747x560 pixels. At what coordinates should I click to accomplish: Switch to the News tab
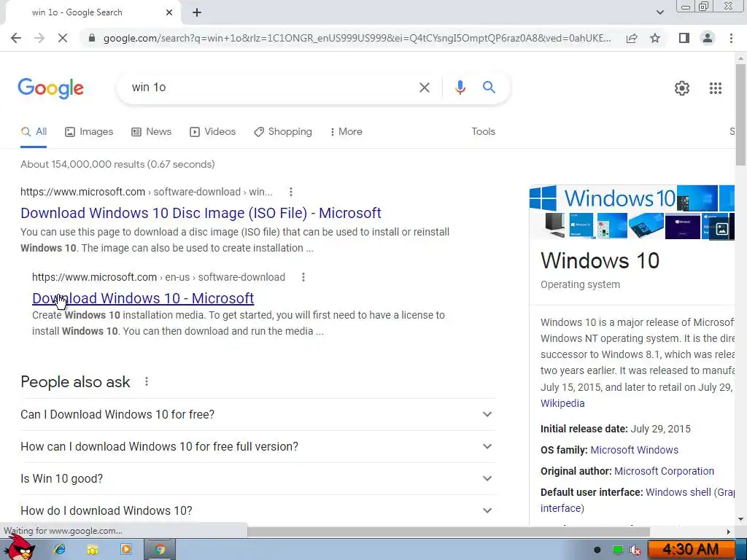point(152,132)
